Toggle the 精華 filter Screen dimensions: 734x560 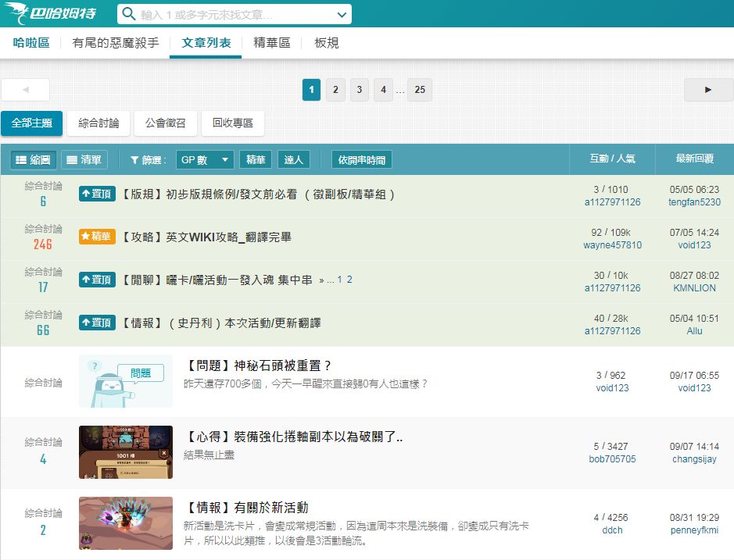pyautogui.click(x=256, y=160)
